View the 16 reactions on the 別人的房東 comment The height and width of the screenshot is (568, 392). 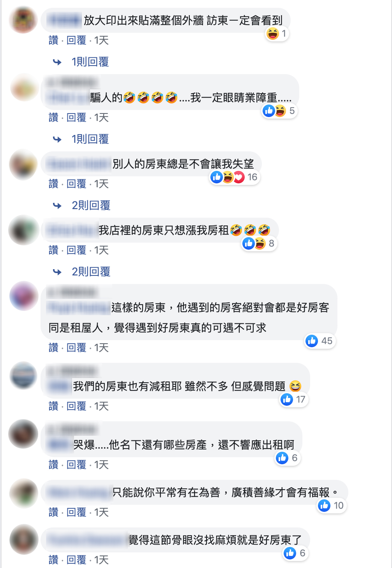(x=235, y=177)
